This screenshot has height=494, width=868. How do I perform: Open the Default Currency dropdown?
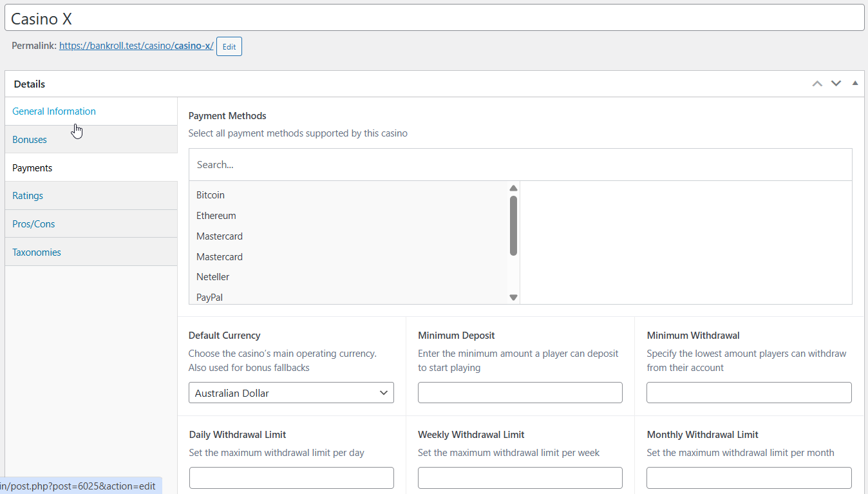pos(291,393)
